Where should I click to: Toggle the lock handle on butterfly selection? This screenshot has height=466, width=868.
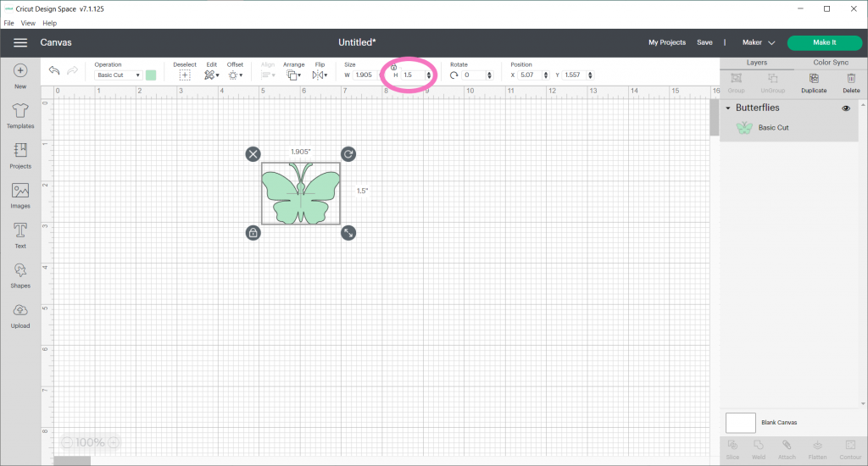pyautogui.click(x=253, y=233)
